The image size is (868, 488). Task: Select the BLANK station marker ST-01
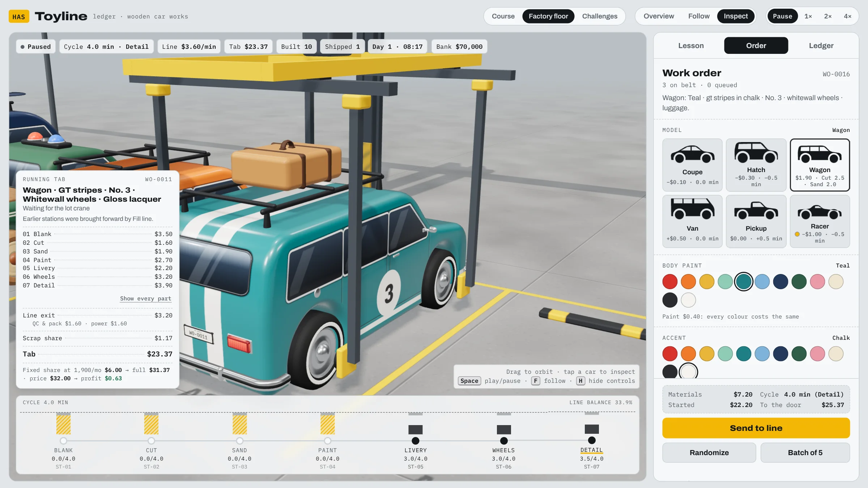(x=63, y=441)
